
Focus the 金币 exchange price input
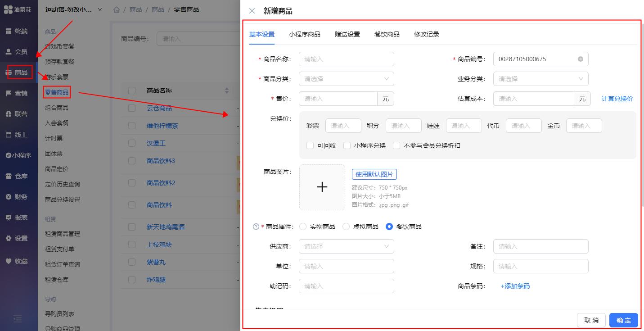584,126
